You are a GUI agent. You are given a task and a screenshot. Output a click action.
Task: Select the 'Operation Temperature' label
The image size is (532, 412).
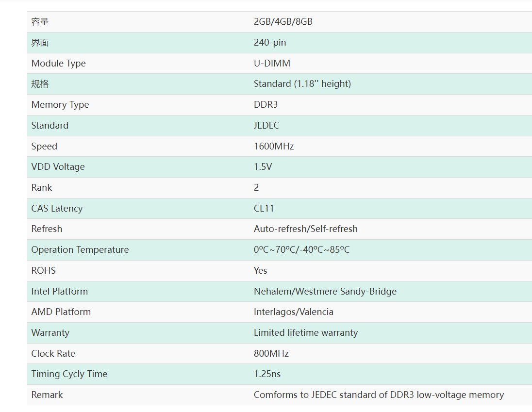[x=80, y=250]
